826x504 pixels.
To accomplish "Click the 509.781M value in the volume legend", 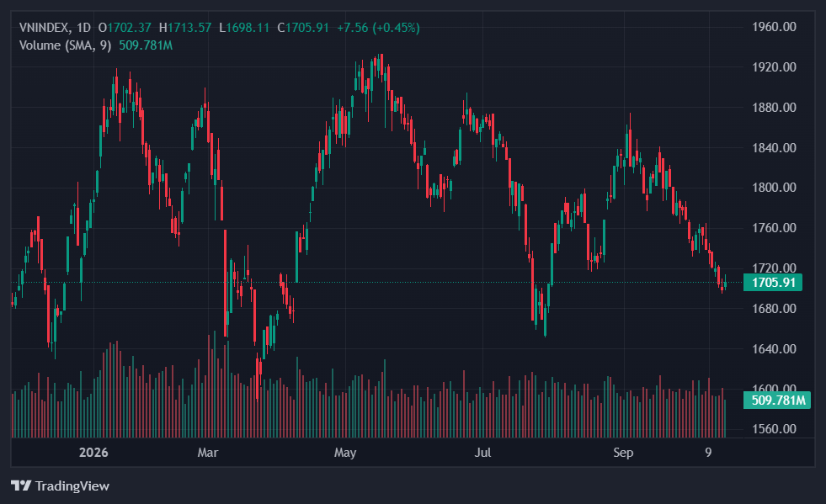I will click(146, 45).
